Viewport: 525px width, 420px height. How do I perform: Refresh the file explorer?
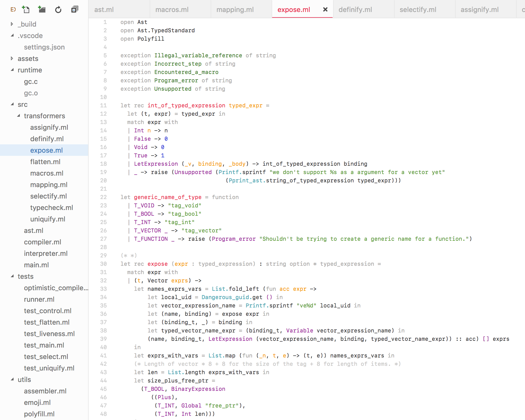tap(58, 10)
